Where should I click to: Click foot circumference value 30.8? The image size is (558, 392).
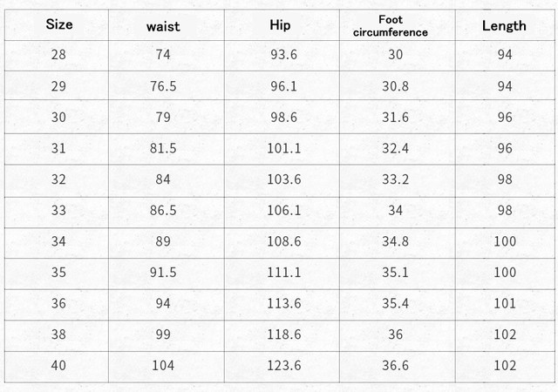tap(395, 86)
